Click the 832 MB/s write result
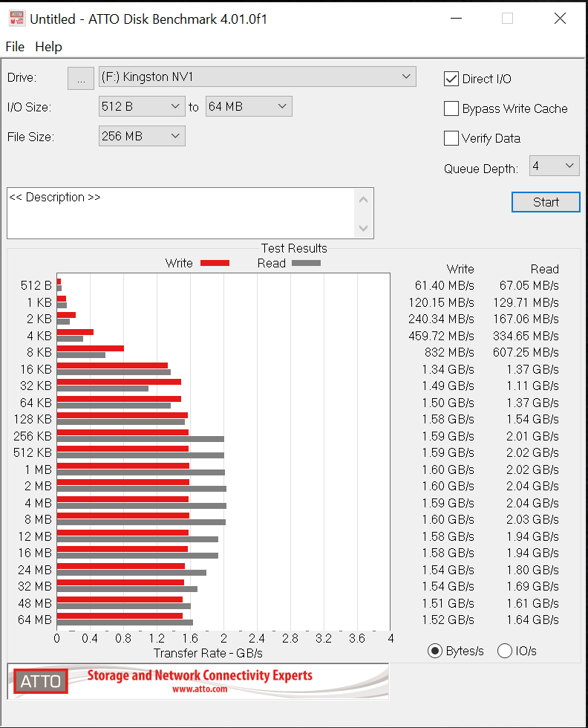This screenshot has width=588, height=728. (x=449, y=352)
